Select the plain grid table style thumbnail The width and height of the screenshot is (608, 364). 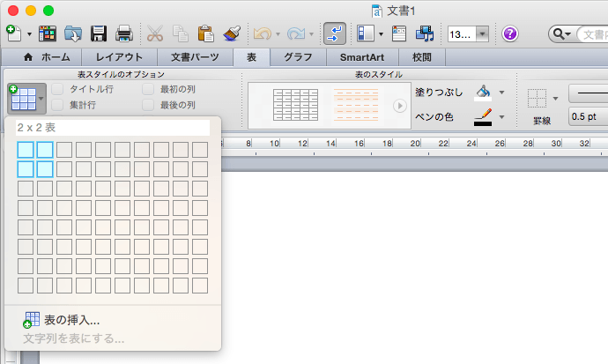pyautogui.click(x=295, y=105)
